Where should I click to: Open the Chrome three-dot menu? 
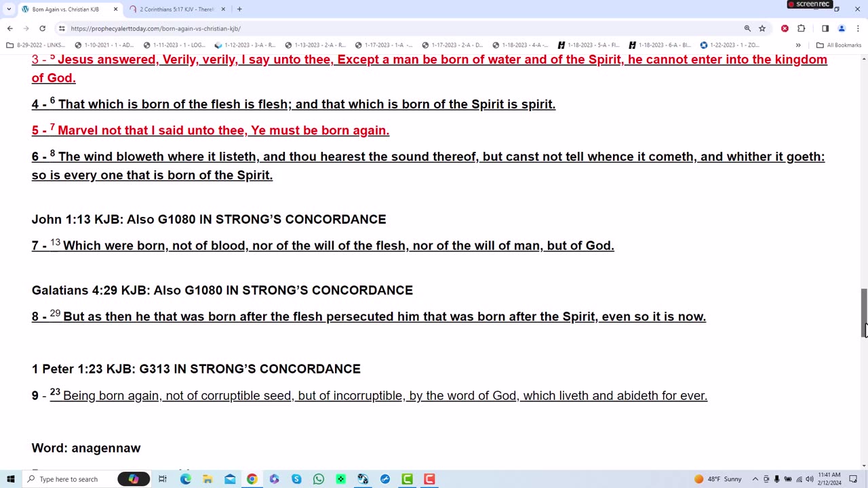858,28
